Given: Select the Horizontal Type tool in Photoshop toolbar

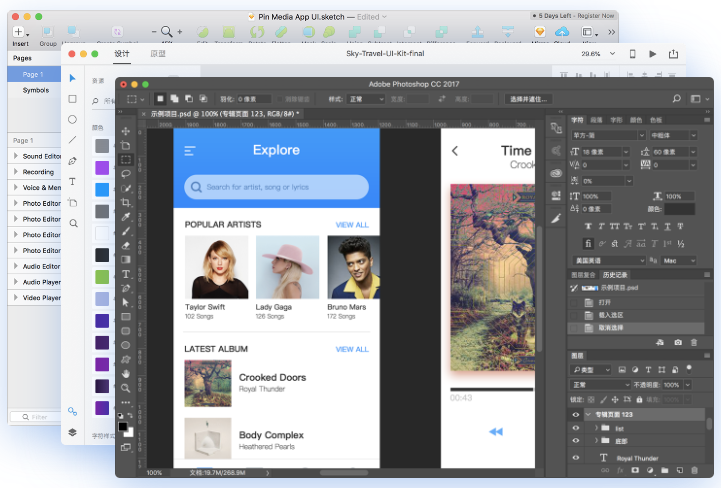Looking at the screenshot, I should 126,274.
